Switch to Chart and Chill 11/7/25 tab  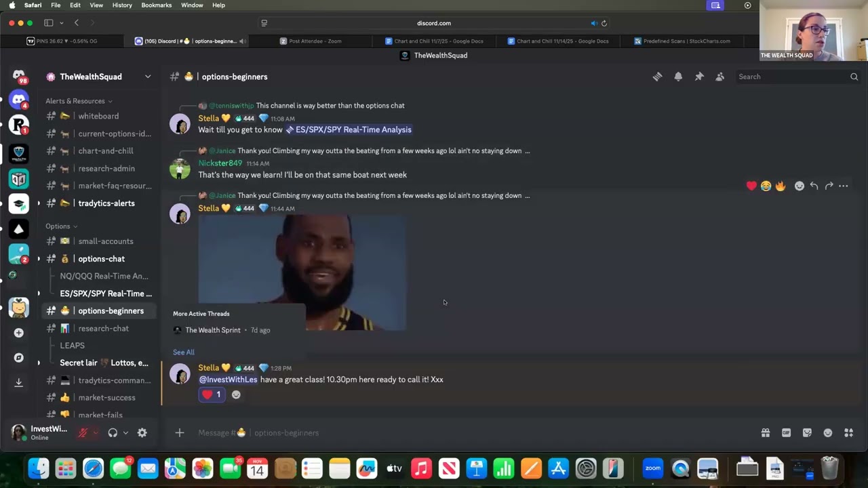tap(434, 41)
